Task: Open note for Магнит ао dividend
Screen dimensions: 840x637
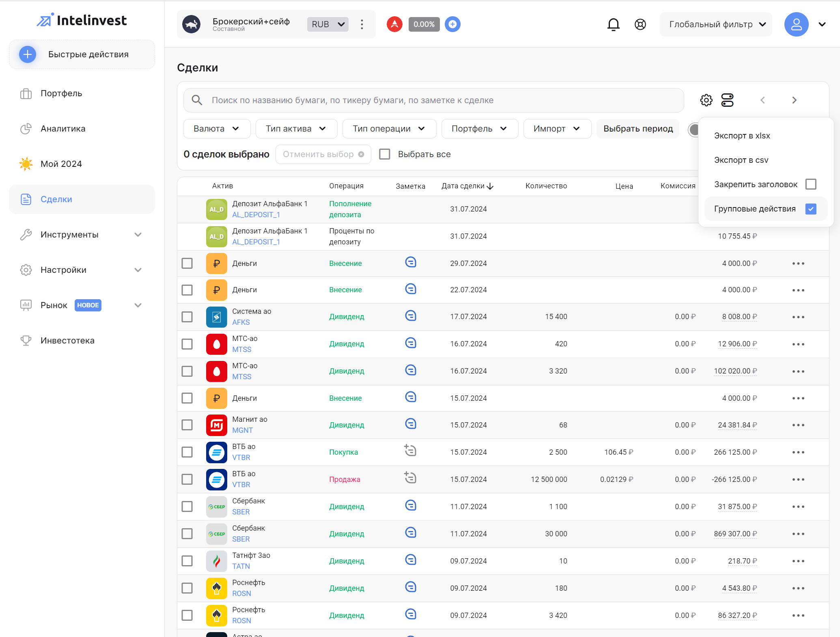Action: pos(411,424)
